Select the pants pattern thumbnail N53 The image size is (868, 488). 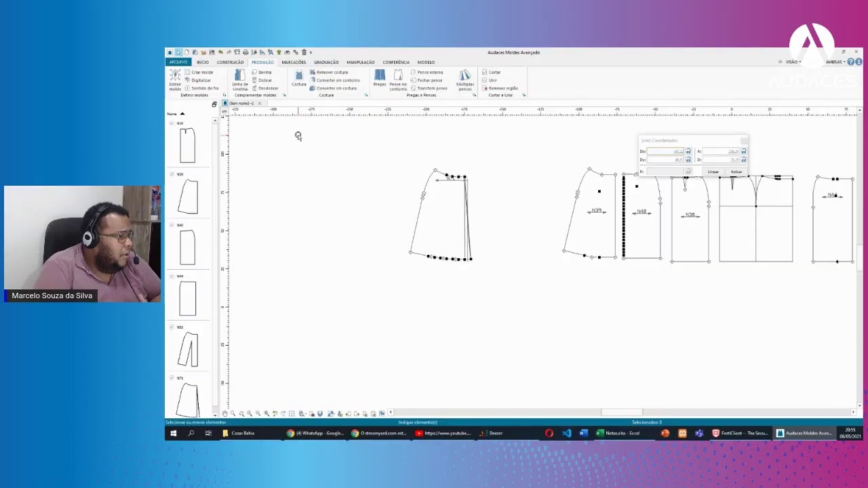click(189, 350)
